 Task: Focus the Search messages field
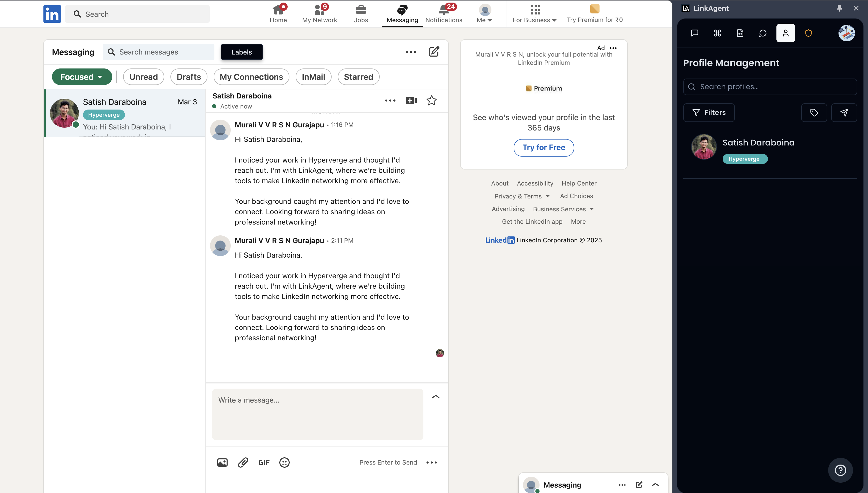tap(159, 52)
